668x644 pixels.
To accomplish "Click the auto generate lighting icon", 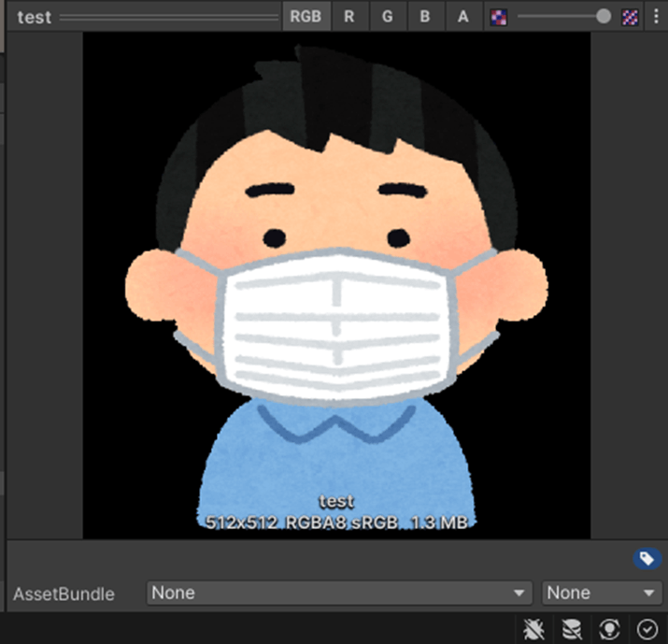I will [609, 629].
